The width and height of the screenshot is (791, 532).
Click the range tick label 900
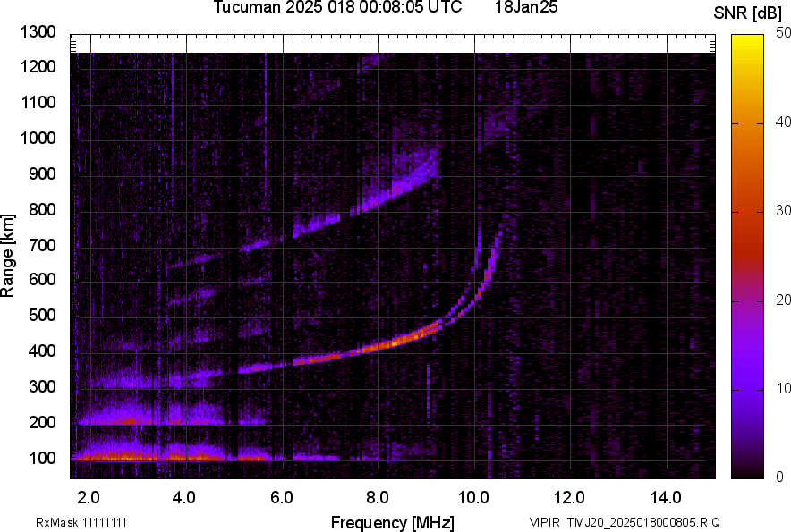tap(42, 173)
